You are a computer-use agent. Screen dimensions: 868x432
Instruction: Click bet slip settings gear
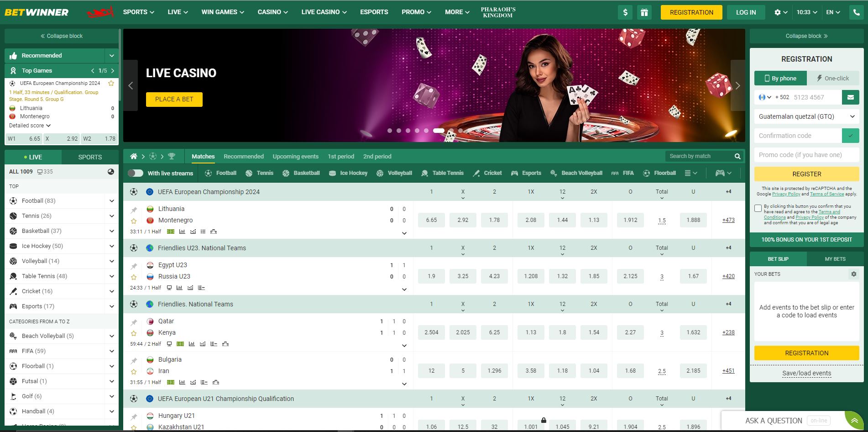(853, 274)
